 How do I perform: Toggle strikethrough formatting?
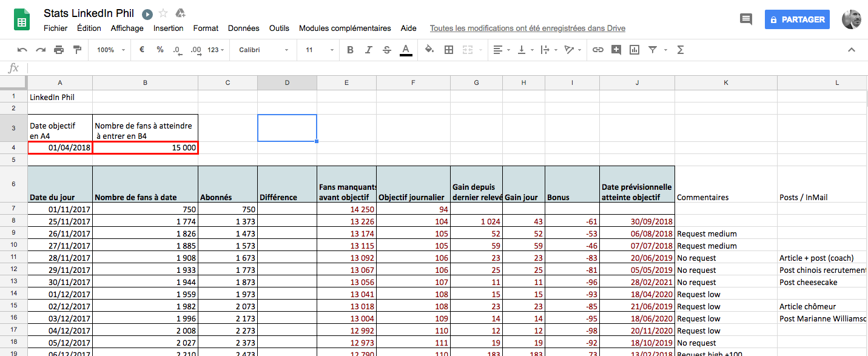pyautogui.click(x=387, y=50)
